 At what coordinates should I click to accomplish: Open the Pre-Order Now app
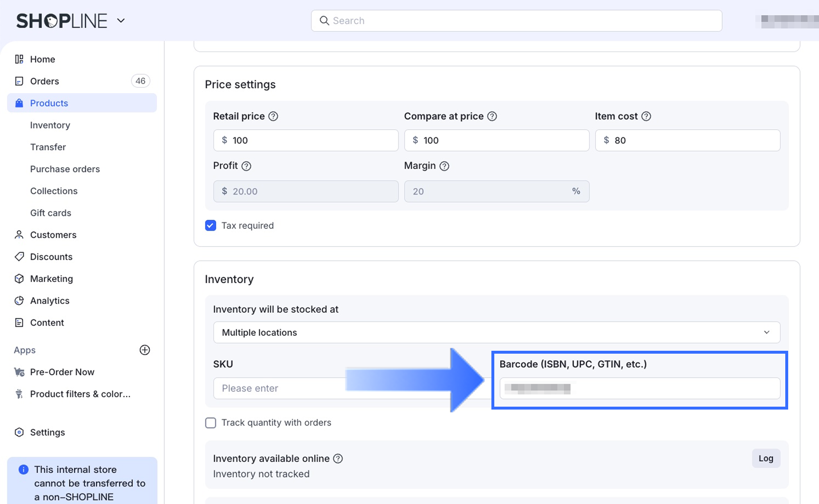pos(62,372)
